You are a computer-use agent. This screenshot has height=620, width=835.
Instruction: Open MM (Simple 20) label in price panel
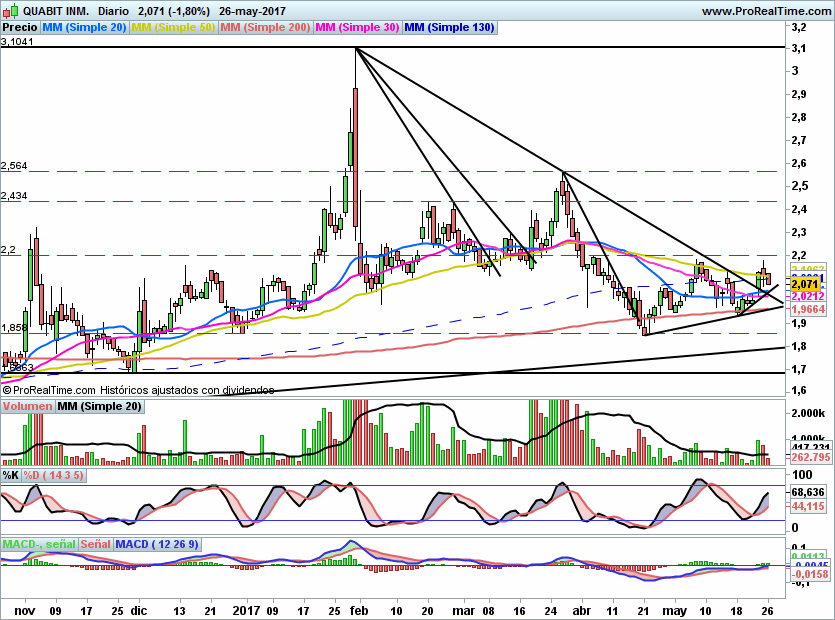pyautogui.click(x=84, y=27)
